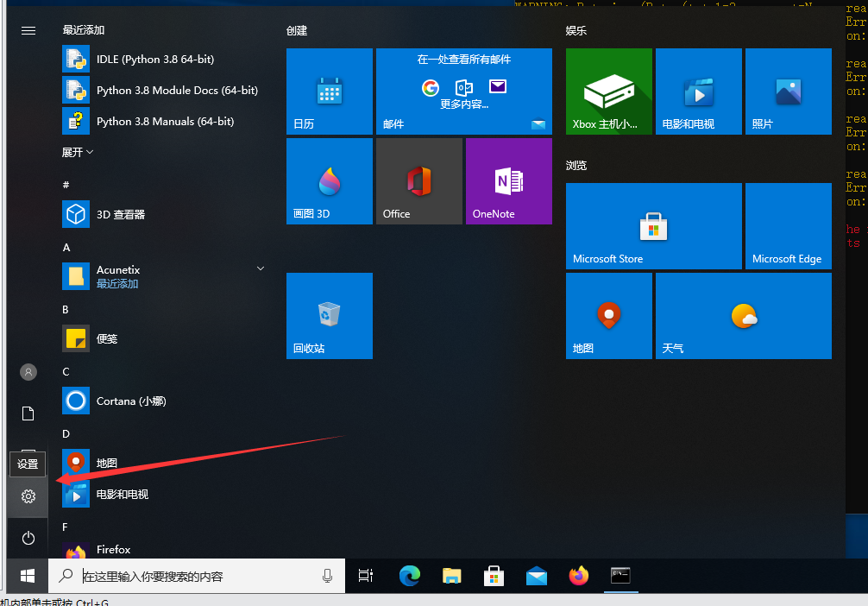Open the Documents icon in Start sidebar
Viewport: 868px width, 606px height.
(x=28, y=413)
